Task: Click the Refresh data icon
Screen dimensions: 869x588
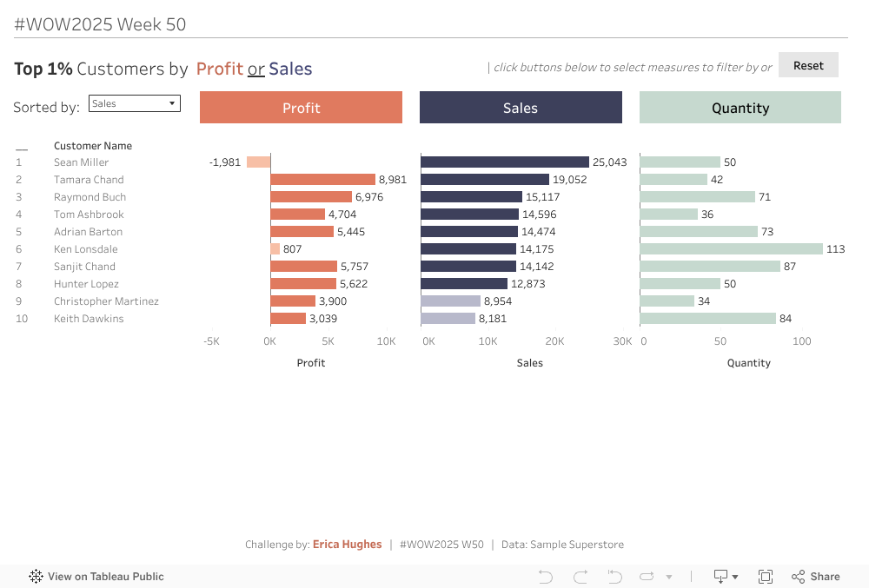Action: coord(647,577)
